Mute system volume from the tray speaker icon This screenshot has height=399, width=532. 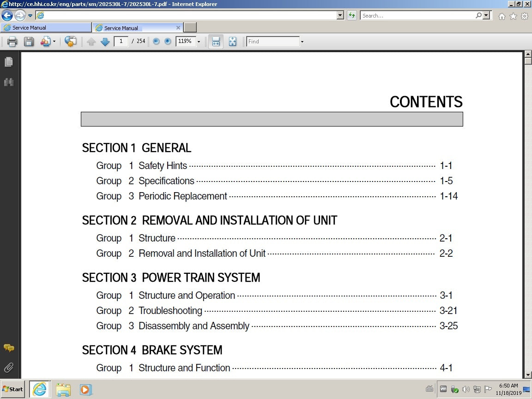coord(466,389)
